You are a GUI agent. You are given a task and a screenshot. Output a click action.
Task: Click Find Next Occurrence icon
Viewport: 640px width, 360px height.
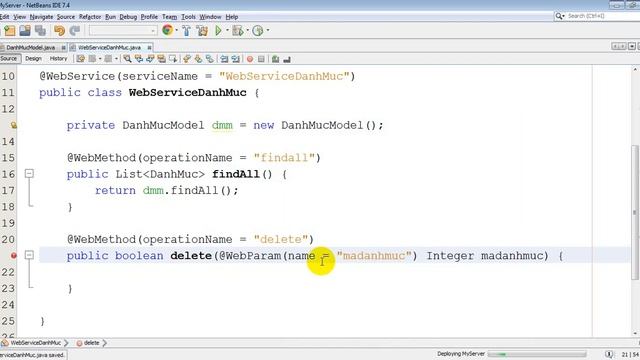tap(150, 59)
